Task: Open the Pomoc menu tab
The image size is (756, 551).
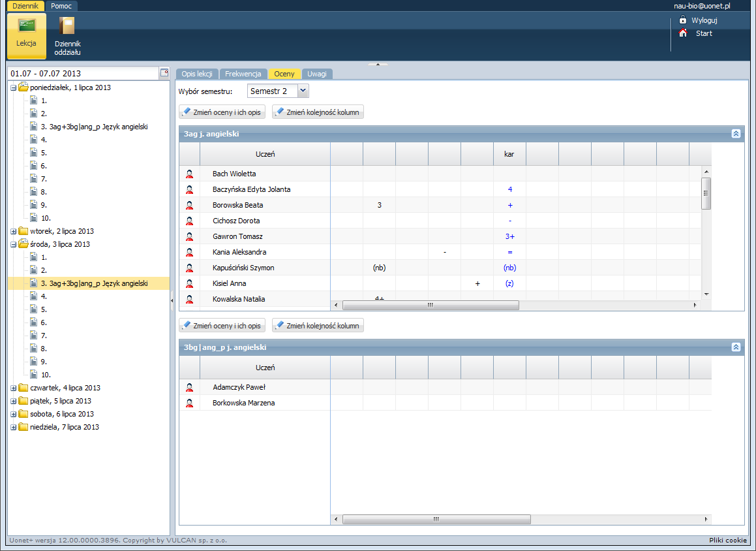Action: [61, 6]
